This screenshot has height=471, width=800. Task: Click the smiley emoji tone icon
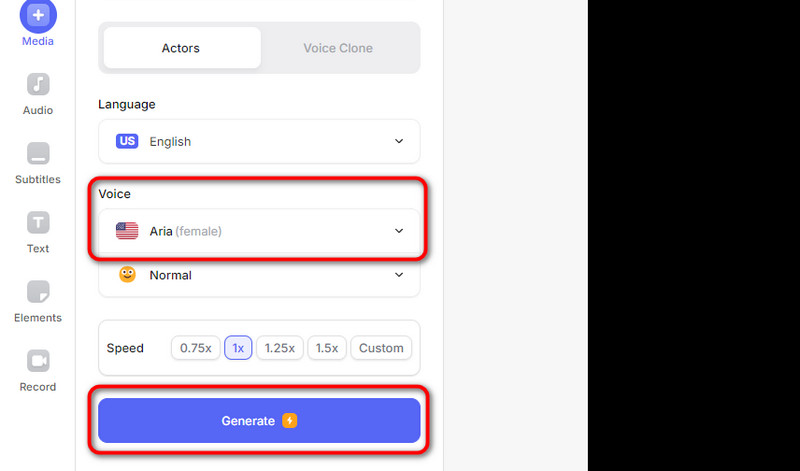pyautogui.click(x=127, y=275)
